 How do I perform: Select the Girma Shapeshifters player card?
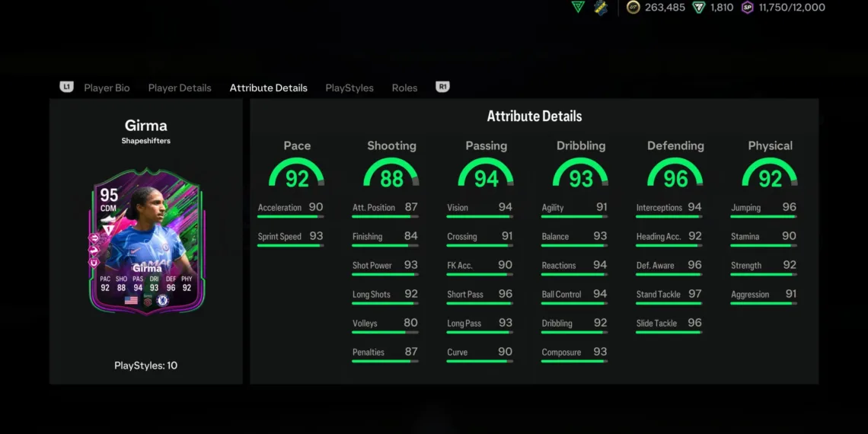coord(146,240)
